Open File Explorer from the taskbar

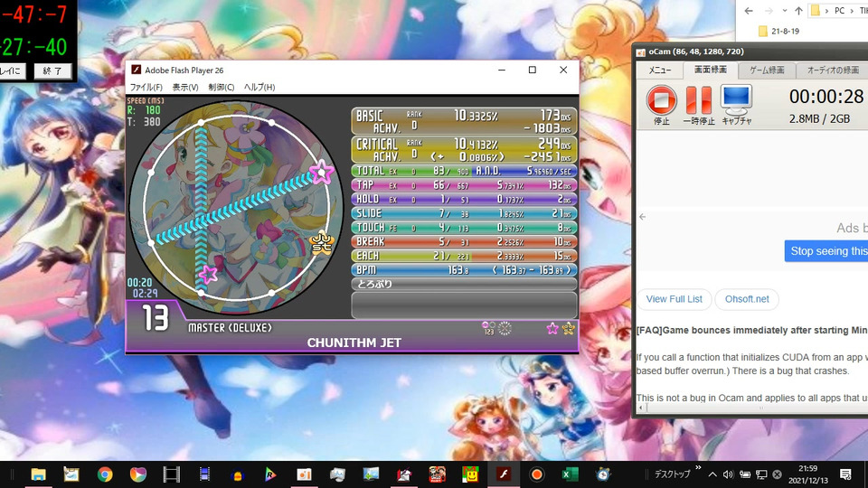[x=38, y=474]
